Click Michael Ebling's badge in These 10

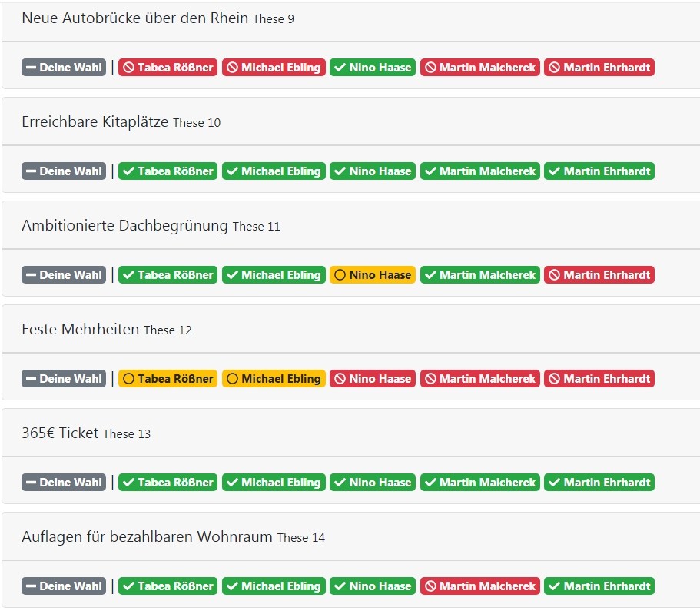(x=274, y=171)
